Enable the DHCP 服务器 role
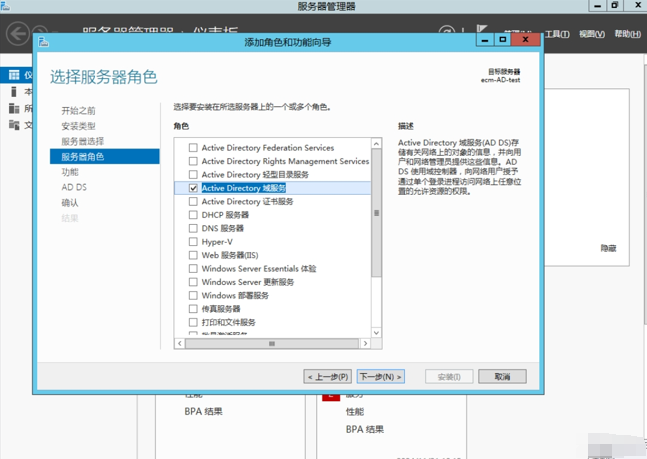The height and width of the screenshot is (459, 647). tap(193, 215)
